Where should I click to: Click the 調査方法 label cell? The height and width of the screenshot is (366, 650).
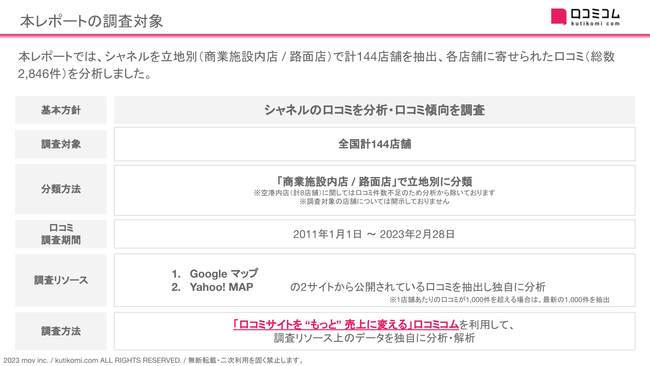click(61, 331)
